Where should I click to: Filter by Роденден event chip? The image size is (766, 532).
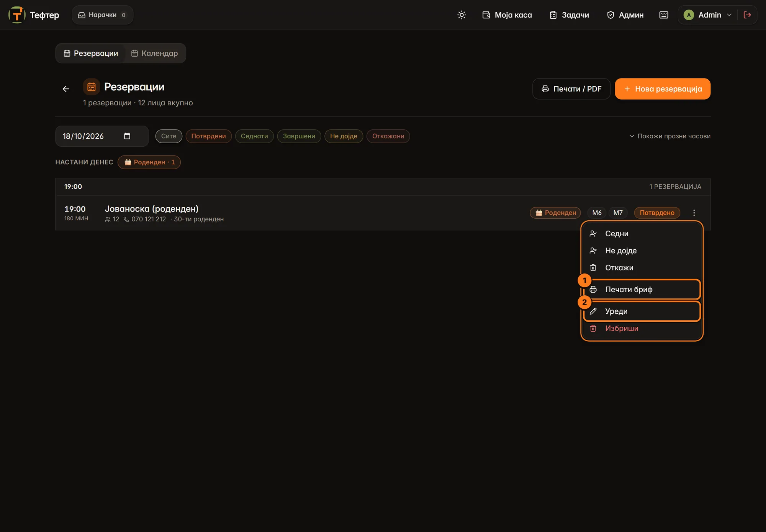coord(149,162)
